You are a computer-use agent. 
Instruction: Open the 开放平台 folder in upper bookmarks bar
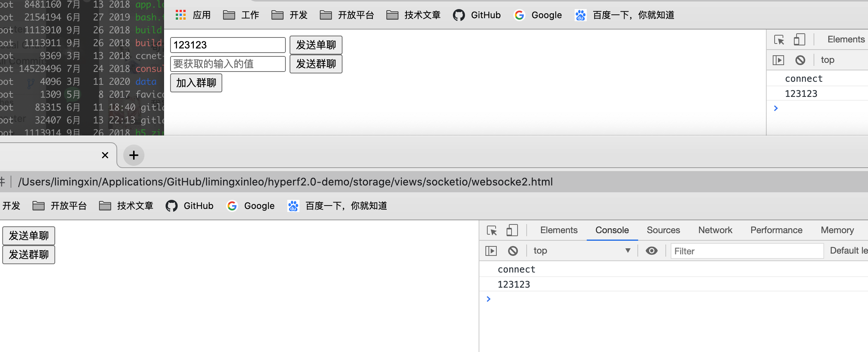(347, 15)
